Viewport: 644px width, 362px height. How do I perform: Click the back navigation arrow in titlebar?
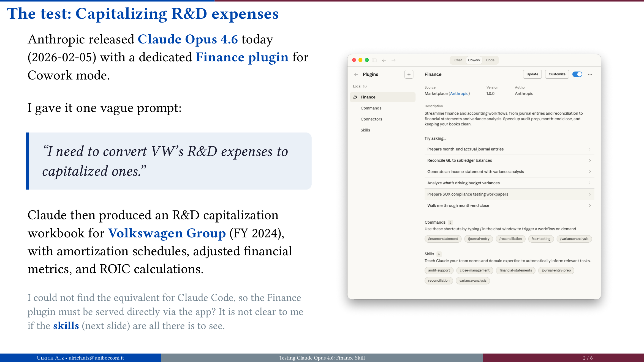pos(384,60)
